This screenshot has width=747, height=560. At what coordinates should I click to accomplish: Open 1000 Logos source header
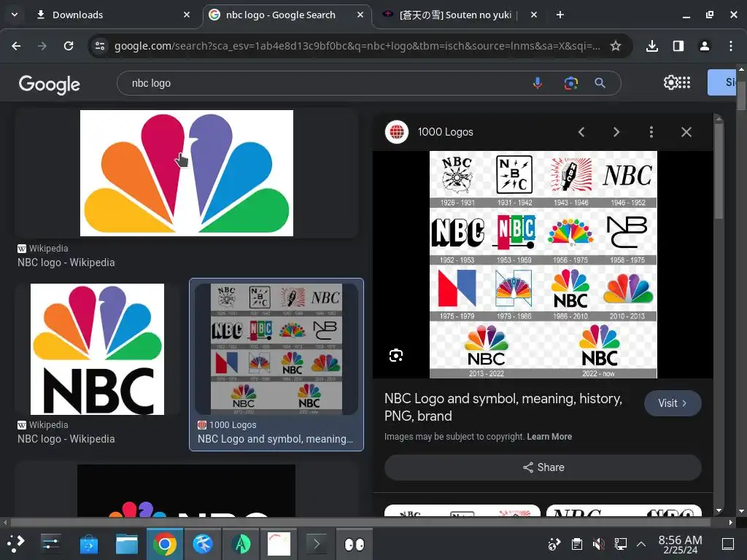pos(429,132)
